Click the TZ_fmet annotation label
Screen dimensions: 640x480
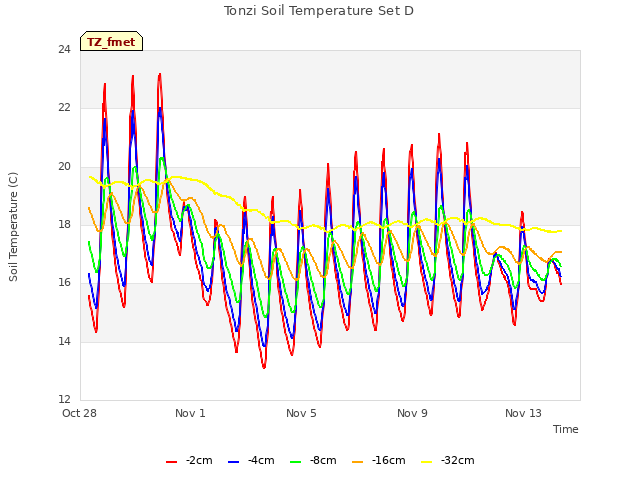(111, 42)
